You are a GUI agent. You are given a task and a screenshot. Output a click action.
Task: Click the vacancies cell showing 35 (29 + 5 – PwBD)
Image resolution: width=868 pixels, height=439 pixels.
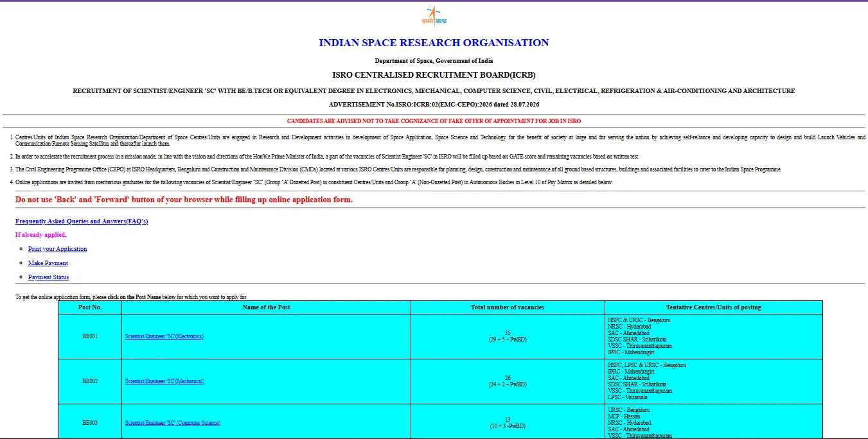coord(508,336)
